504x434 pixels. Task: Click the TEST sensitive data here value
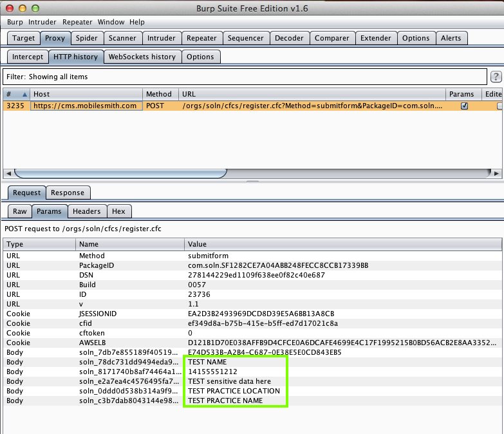[x=229, y=381]
